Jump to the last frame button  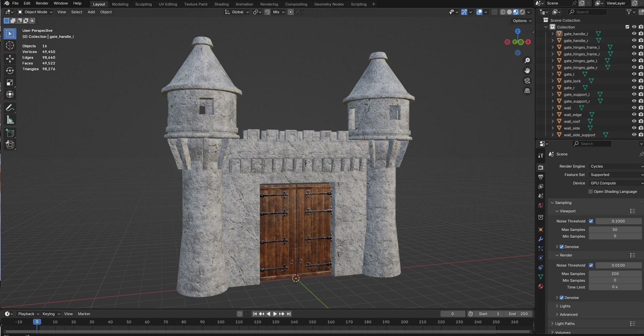click(x=289, y=314)
